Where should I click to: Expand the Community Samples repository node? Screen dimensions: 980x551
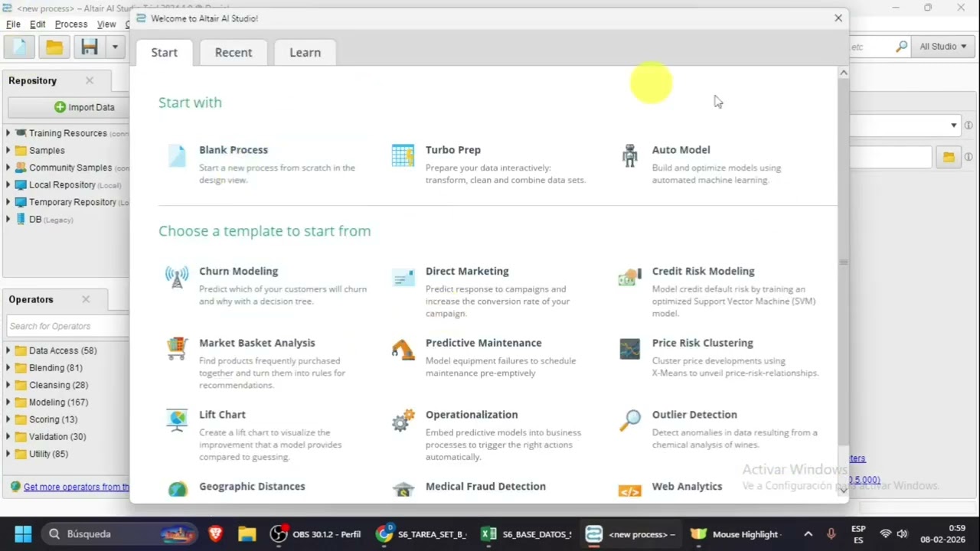(8, 168)
